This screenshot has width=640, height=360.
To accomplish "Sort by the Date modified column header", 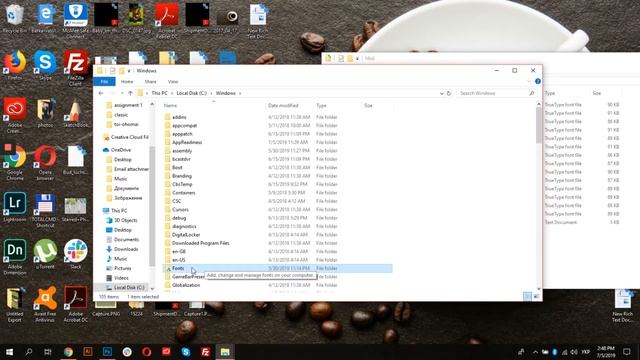I will [283, 106].
